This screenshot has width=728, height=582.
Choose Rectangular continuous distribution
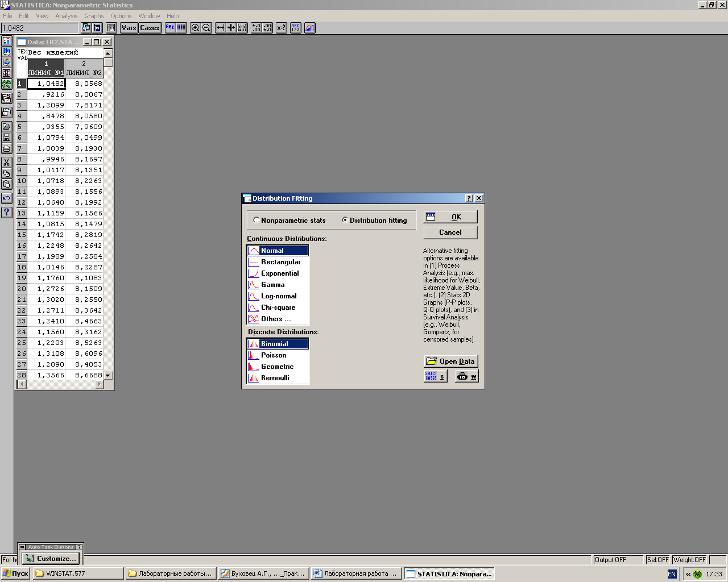click(x=278, y=262)
